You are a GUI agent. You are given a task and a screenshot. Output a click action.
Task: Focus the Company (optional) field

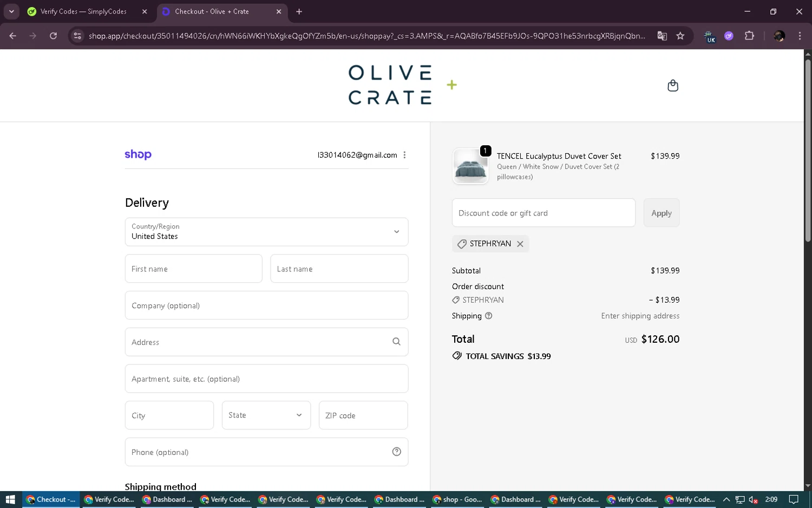pyautogui.click(x=266, y=305)
